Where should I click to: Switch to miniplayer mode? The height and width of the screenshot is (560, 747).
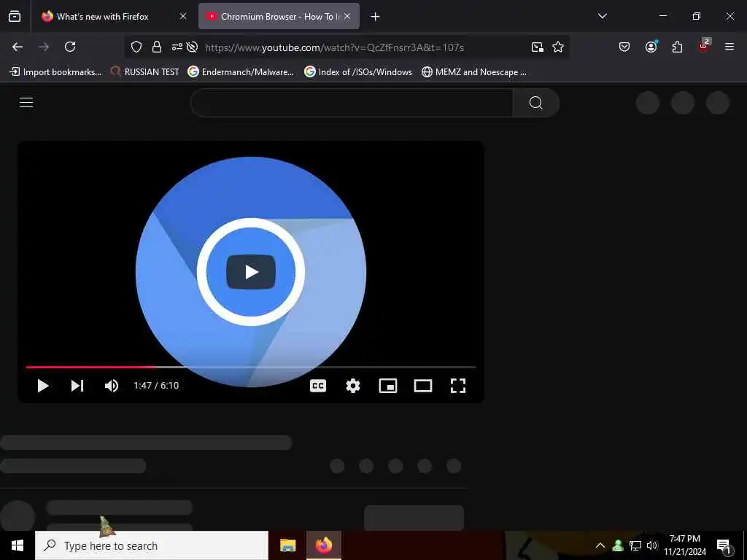(388, 386)
